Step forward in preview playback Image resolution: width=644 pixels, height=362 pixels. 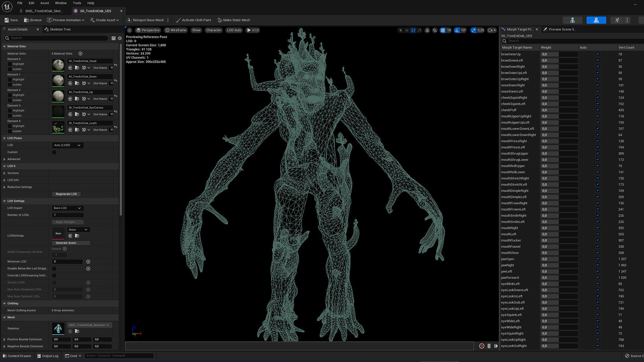[x=496, y=346]
